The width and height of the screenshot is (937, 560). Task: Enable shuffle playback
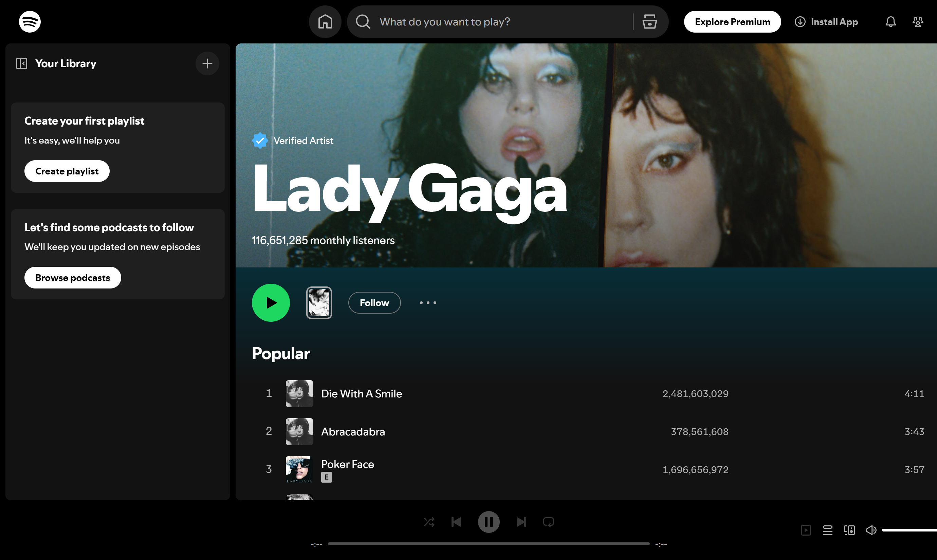click(429, 522)
